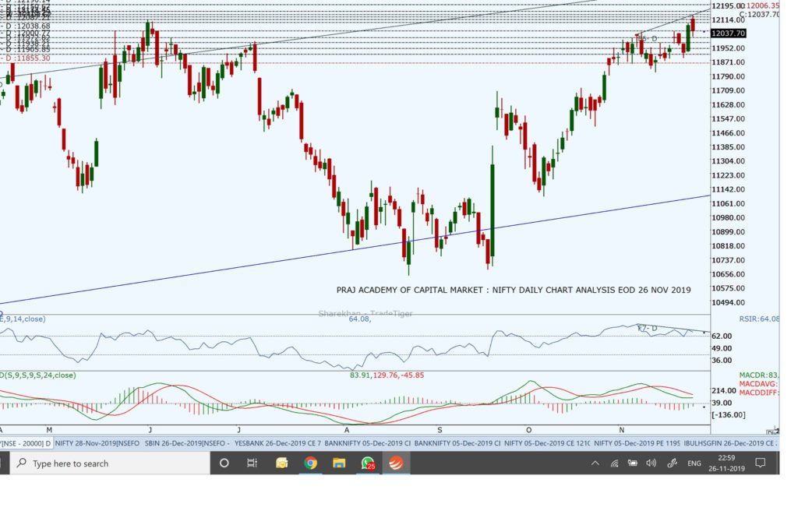
Task: Launch Google Chrome from the taskbar
Action: (310, 463)
